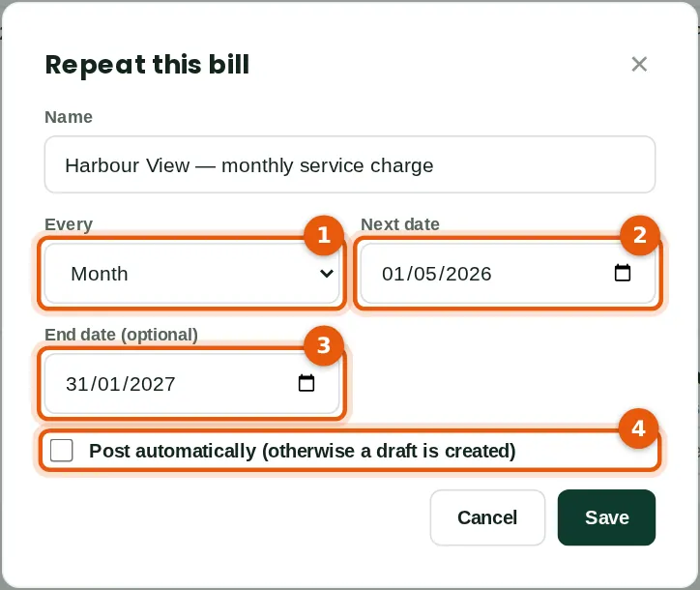Open the End date calendar picker icon
Screen dimensions: 700x590
(306, 383)
